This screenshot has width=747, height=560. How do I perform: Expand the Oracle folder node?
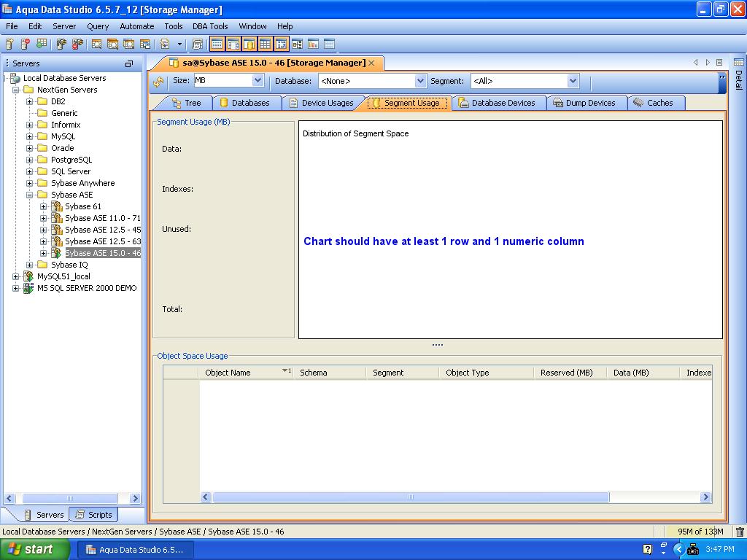[29, 148]
